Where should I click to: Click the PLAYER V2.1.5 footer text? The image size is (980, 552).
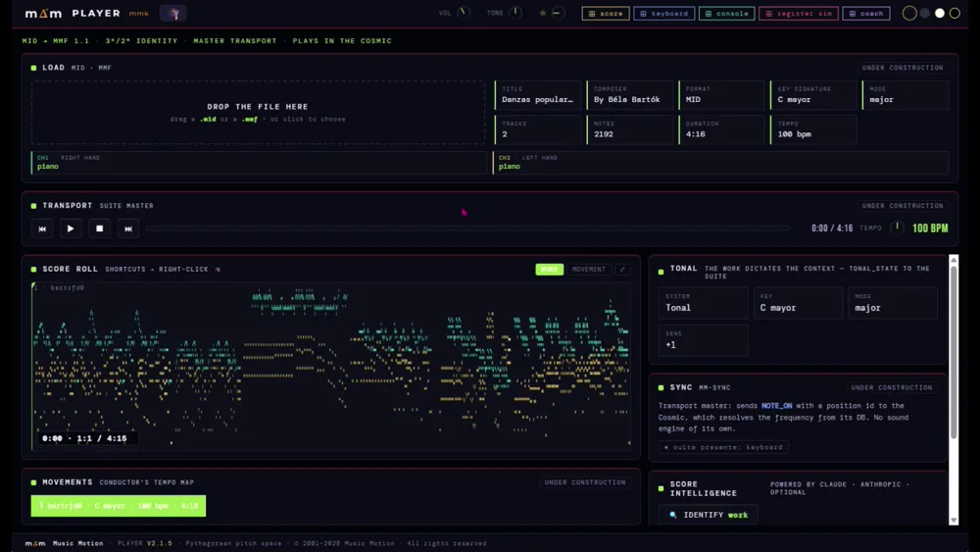[145, 543]
